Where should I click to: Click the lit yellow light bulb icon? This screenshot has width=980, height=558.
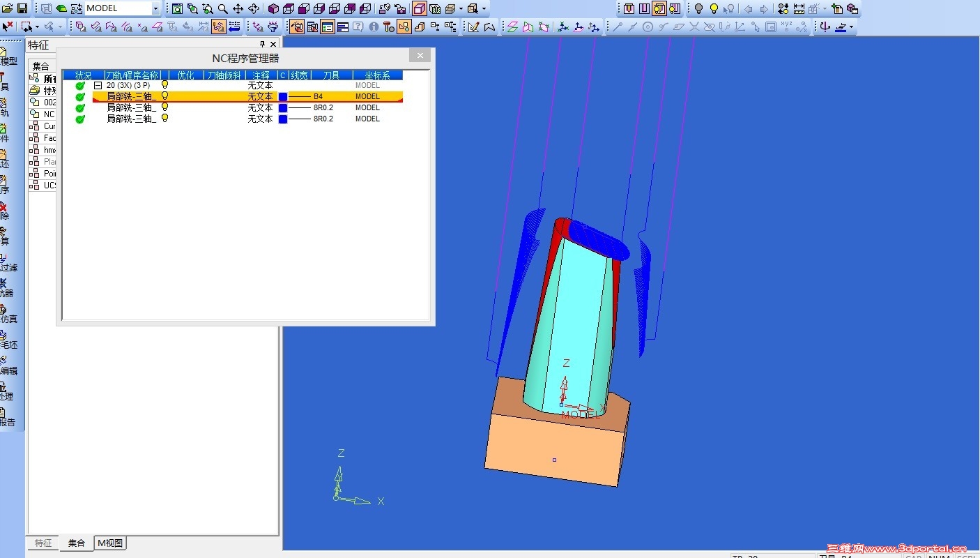click(x=714, y=8)
